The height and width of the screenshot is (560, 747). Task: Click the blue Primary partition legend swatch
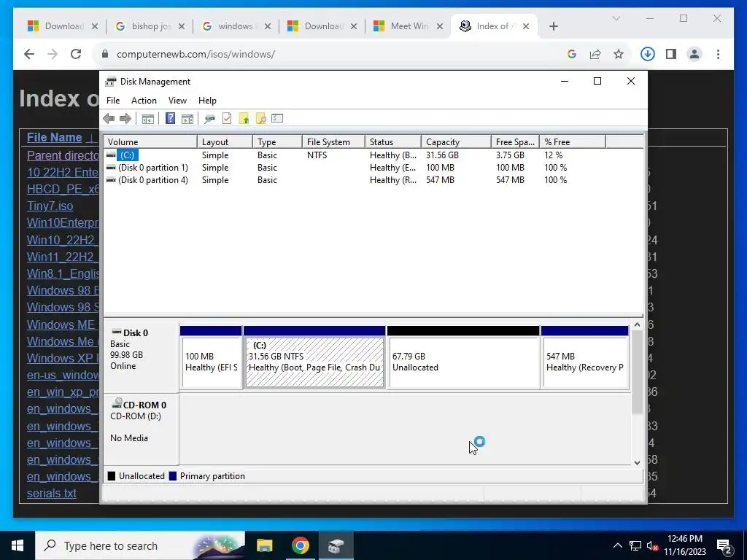(x=173, y=476)
